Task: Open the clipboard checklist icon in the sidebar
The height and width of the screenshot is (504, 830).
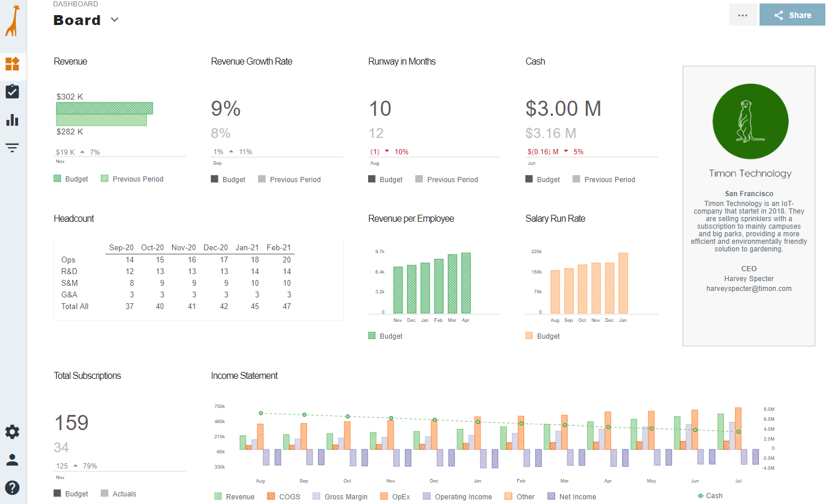Action: [12, 91]
